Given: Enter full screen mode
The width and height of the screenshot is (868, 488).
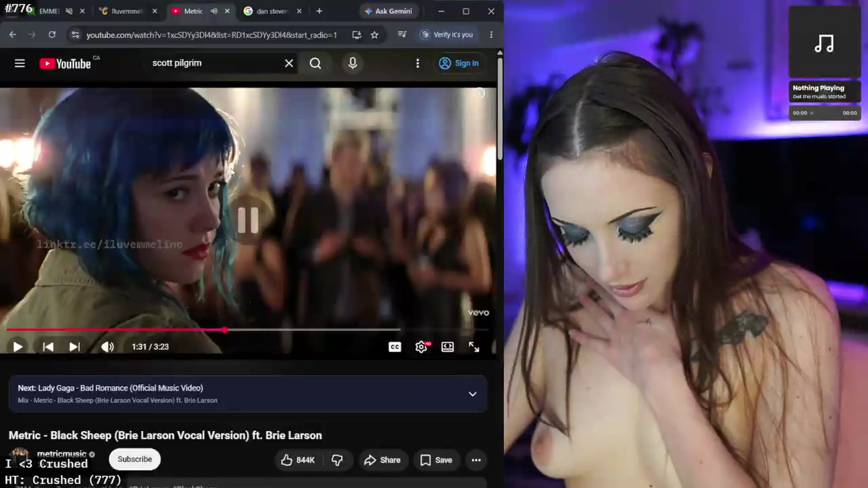Looking at the screenshot, I should click(474, 347).
